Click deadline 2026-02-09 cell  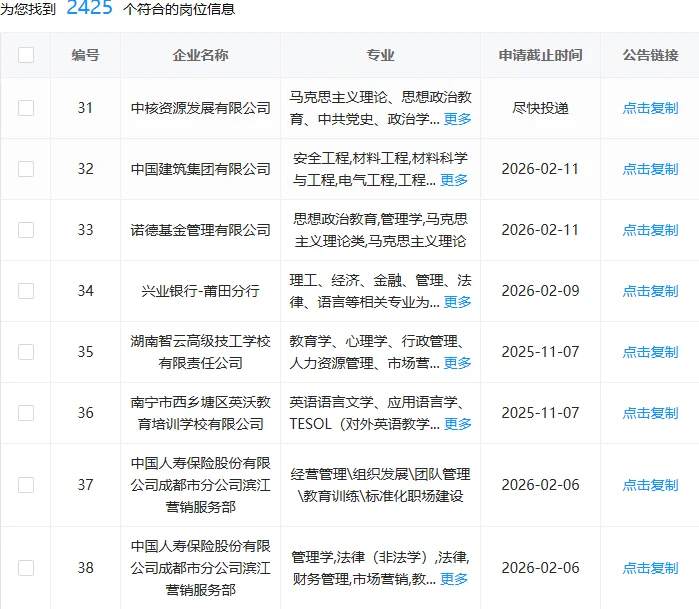pos(540,291)
